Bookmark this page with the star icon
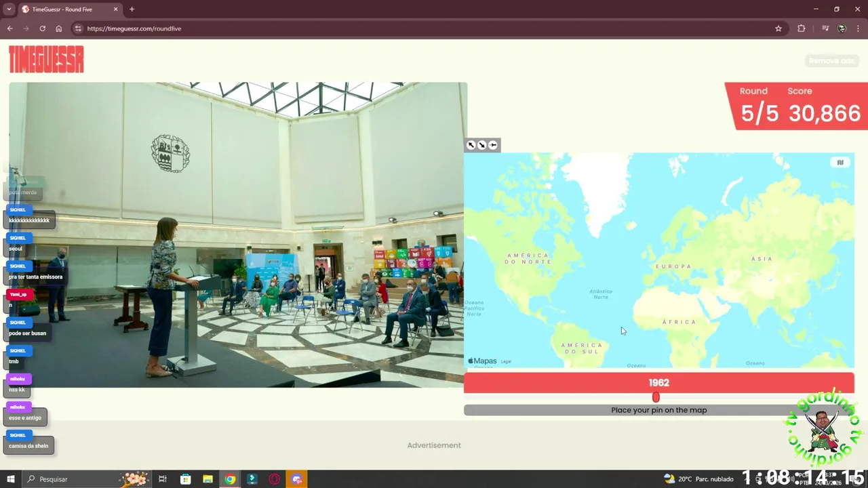 tap(778, 28)
